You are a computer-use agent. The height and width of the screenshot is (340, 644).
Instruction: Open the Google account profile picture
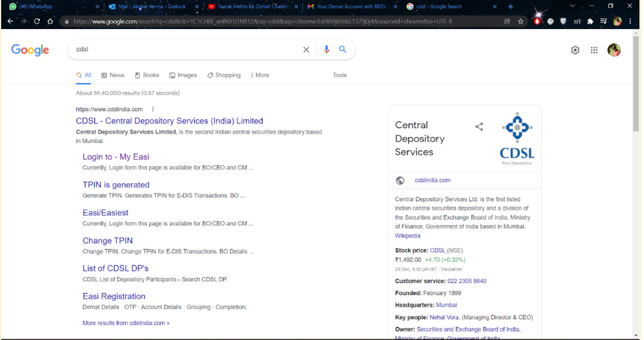pyautogui.click(x=614, y=50)
